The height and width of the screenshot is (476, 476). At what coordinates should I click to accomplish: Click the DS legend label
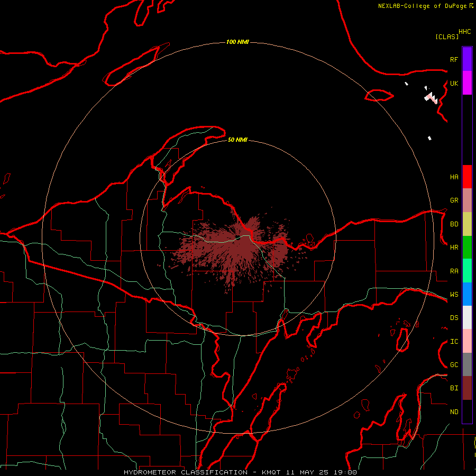pos(454,317)
